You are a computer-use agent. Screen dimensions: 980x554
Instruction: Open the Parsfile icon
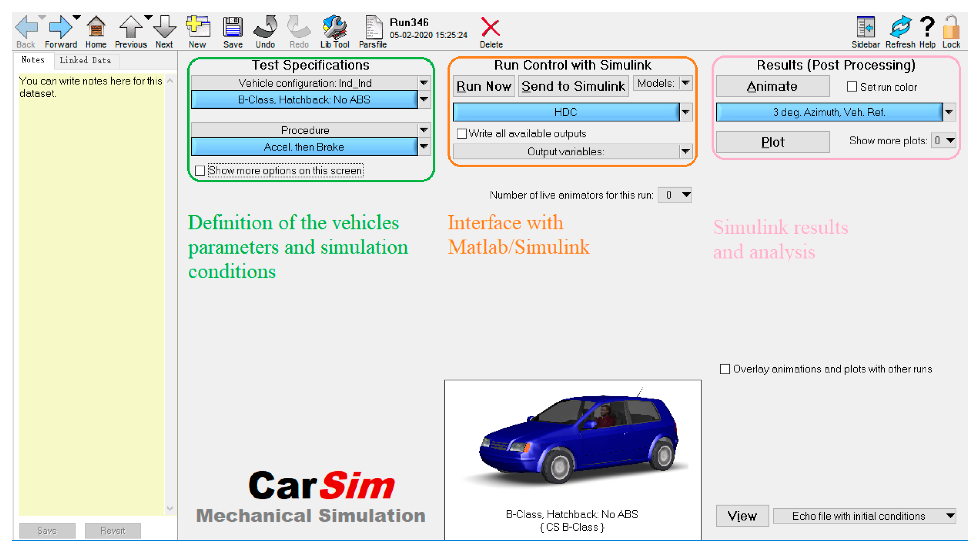(x=373, y=27)
